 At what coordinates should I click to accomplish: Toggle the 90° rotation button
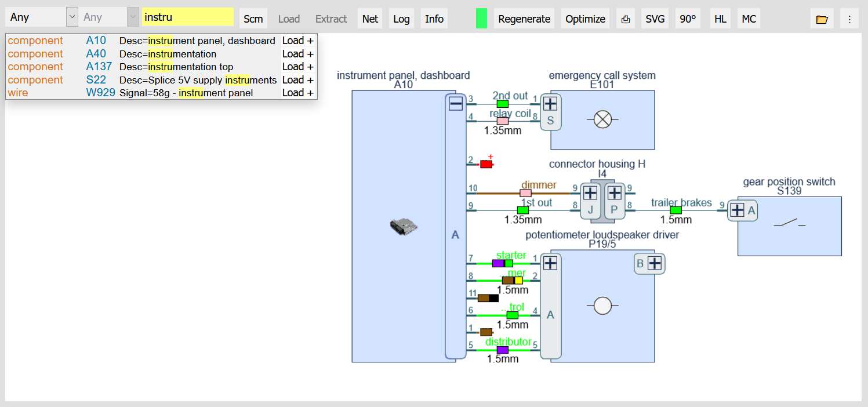tap(688, 19)
